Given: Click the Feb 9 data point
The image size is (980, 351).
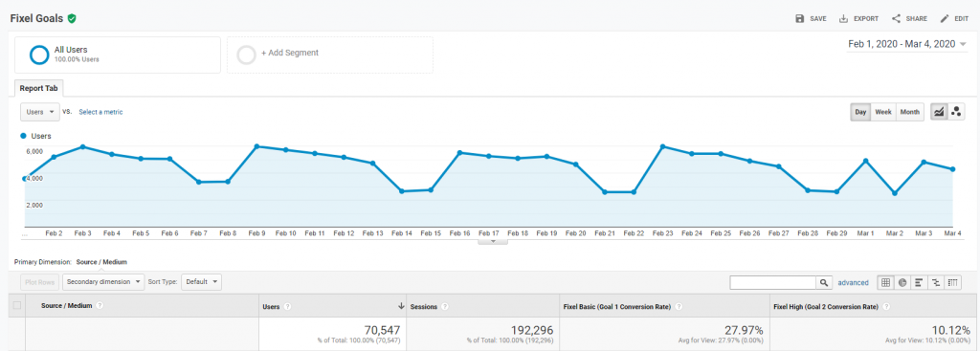Looking at the screenshot, I should click(256, 146).
